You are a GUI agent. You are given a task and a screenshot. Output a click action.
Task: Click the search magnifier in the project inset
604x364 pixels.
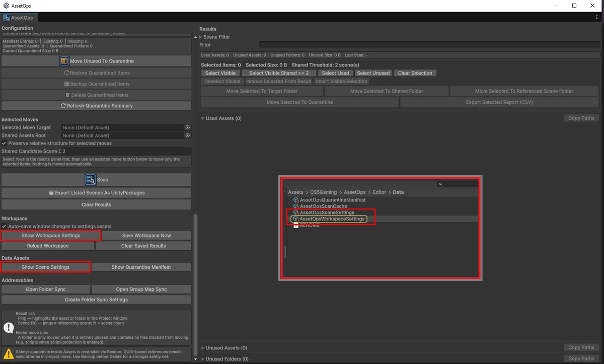[440, 184]
